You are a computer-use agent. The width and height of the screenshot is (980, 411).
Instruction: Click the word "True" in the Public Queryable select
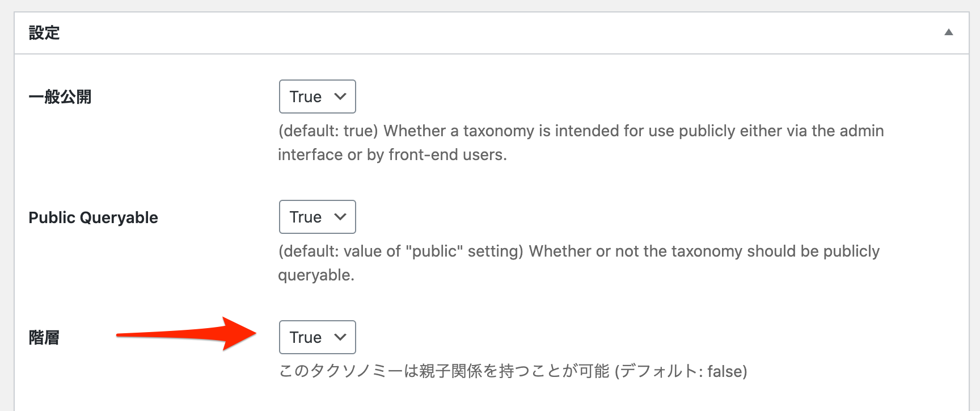pyautogui.click(x=306, y=217)
